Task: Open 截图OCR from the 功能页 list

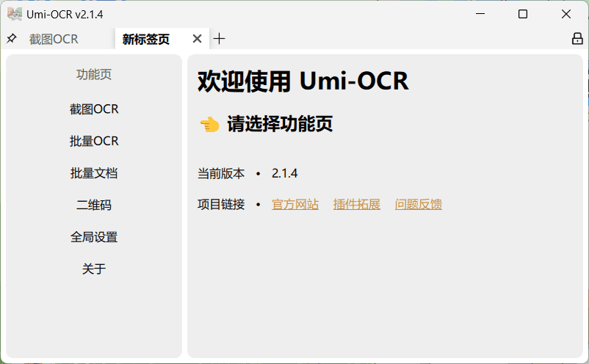Action: coord(94,109)
